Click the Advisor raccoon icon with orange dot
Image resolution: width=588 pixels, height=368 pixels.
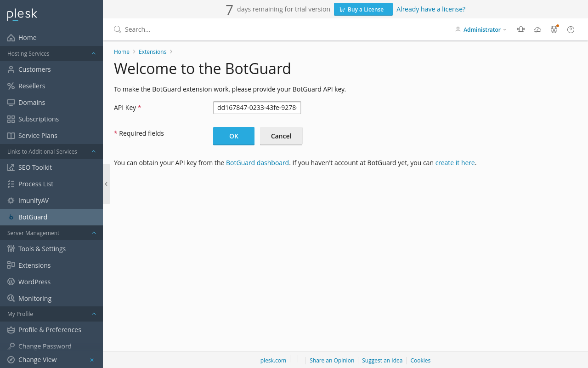[554, 29]
